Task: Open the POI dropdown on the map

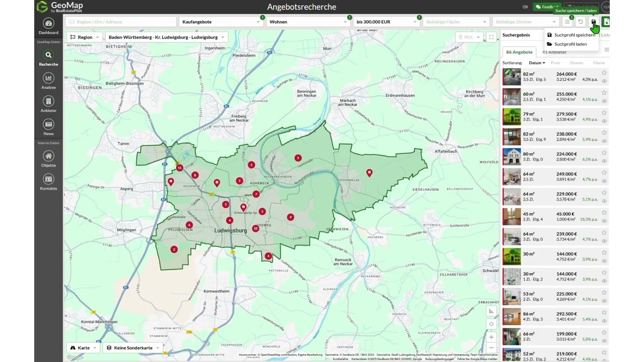Action: coord(468,37)
